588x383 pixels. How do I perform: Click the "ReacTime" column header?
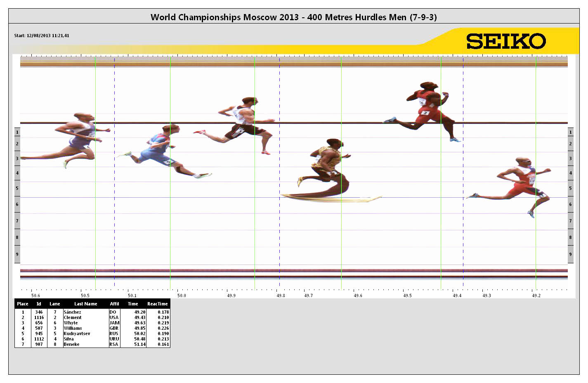[158, 304]
